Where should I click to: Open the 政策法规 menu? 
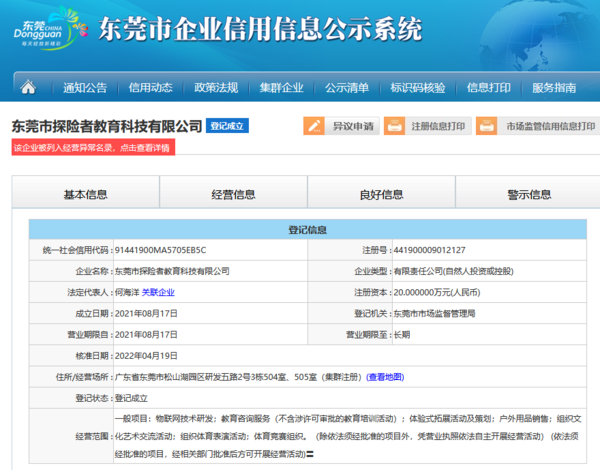click(x=216, y=88)
